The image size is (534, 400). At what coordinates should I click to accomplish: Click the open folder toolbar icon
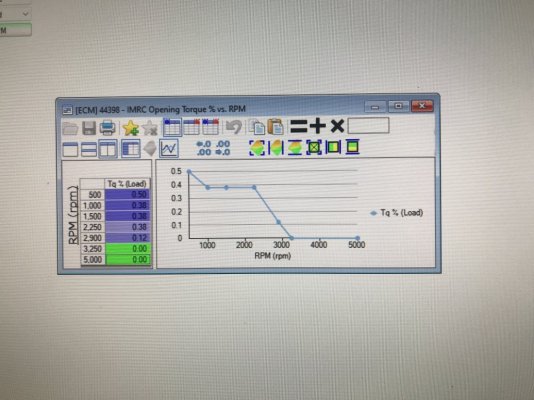[70, 128]
